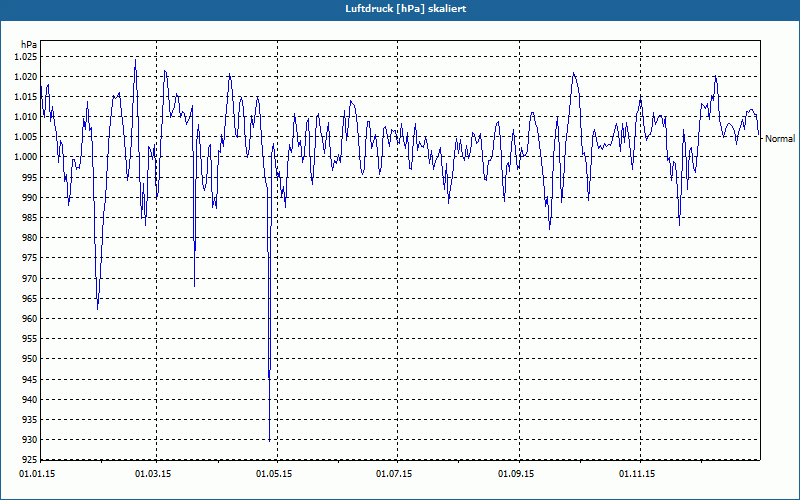Select the 01.03.15 date label
The image size is (800, 500).
pyautogui.click(x=153, y=474)
